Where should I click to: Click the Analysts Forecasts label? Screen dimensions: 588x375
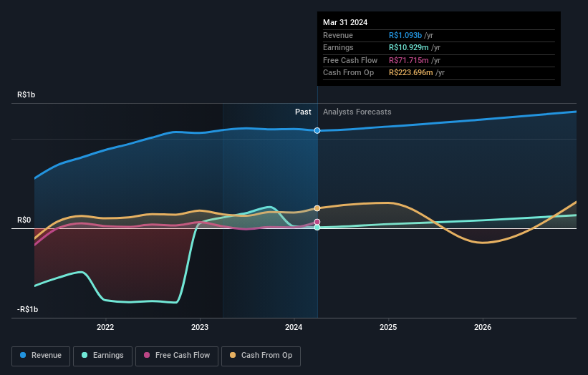(357, 112)
